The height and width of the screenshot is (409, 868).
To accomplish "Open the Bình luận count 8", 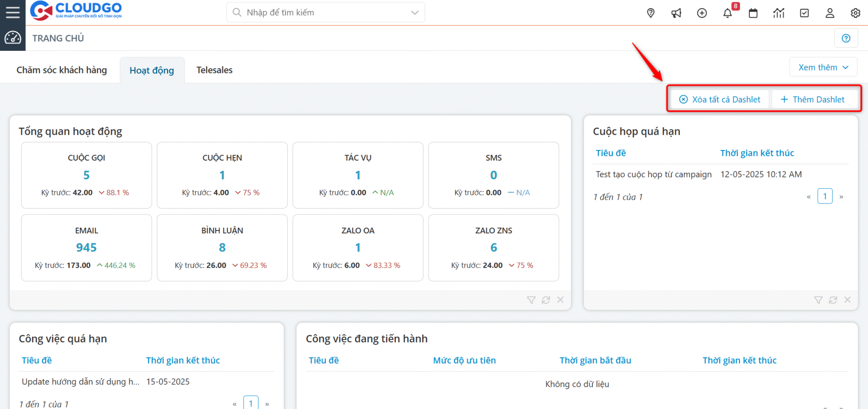I will point(222,248).
